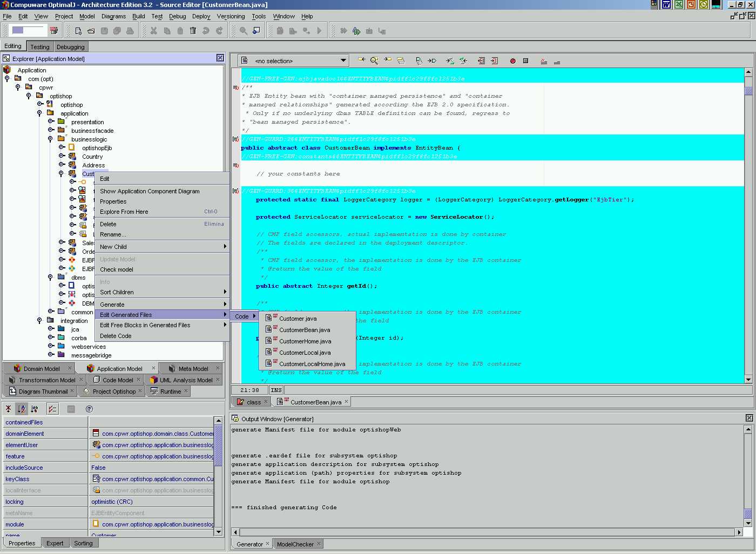The width and height of the screenshot is (756, 554).
Task: Expand the webservices folder node
Action: [50, 346]
